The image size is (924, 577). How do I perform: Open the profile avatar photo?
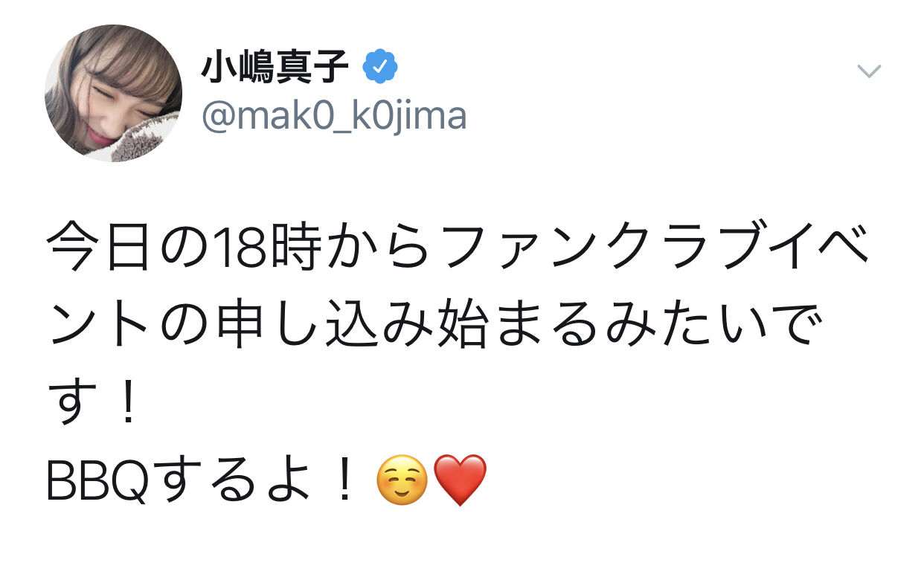point(113,93)
